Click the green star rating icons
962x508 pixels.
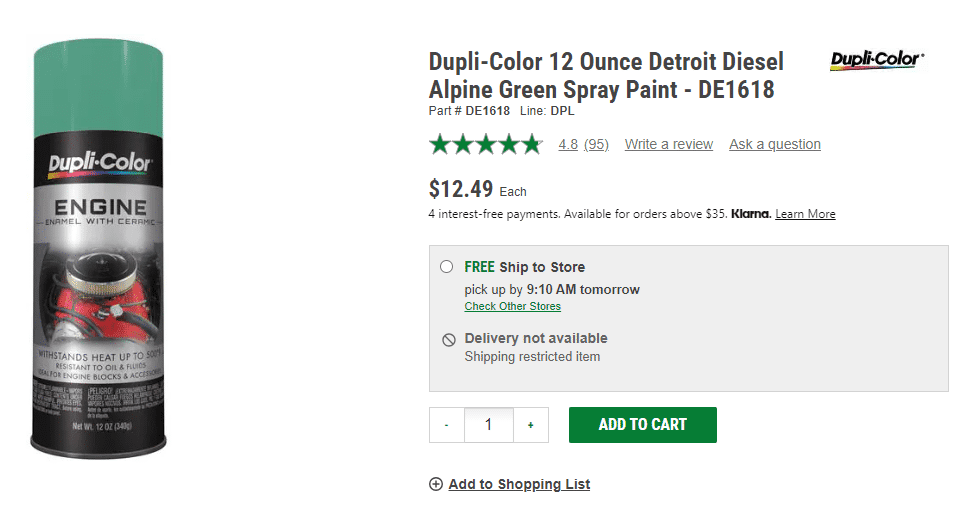(x=485, y=145)
